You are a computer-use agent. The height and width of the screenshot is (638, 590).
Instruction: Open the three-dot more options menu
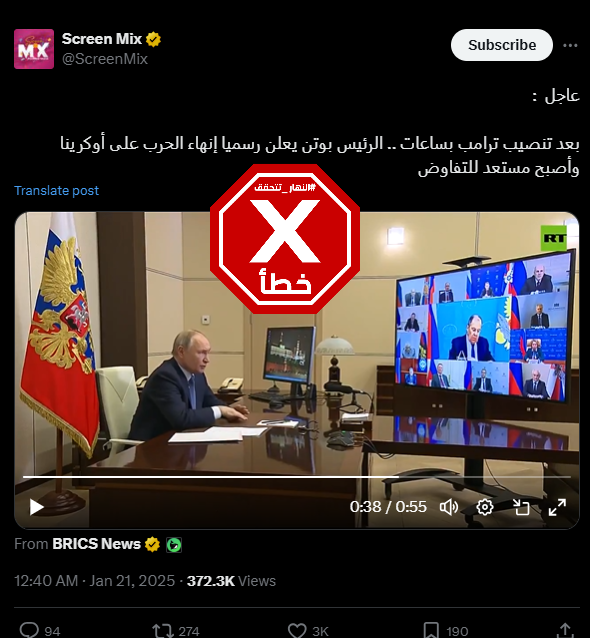click(x=570, y=45)
